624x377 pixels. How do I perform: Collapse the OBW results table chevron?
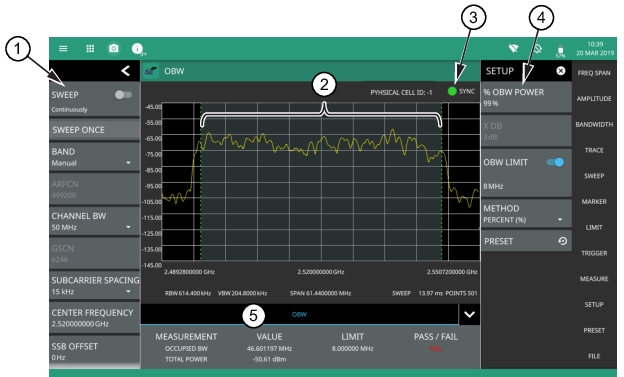(470, 314)
